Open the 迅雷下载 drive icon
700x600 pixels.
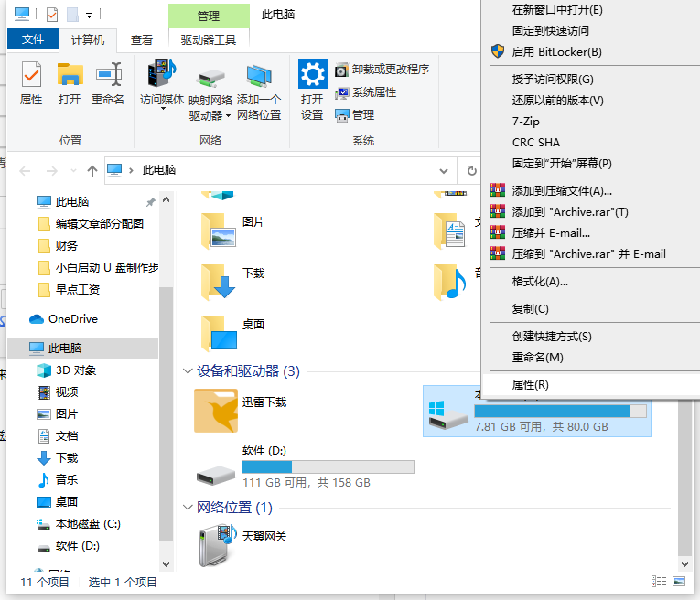pos(217,410)
